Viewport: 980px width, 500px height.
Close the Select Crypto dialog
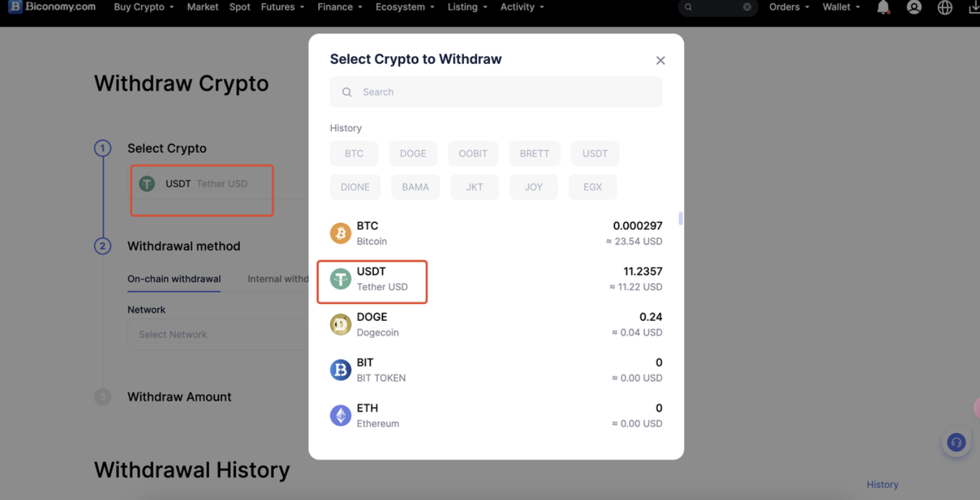coord(660,61)
